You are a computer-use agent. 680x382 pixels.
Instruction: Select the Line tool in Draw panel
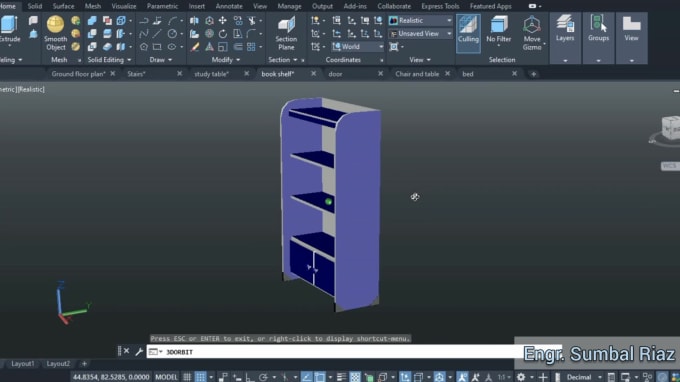157,33
